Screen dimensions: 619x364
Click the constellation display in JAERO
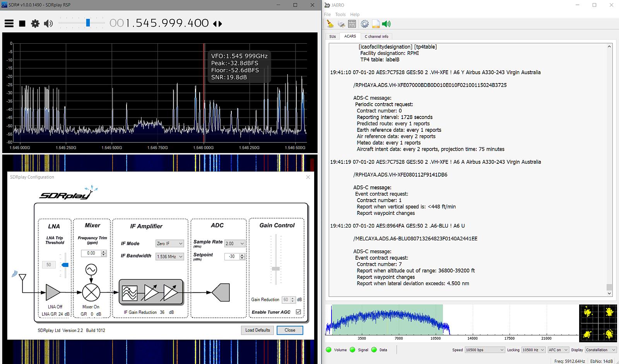pyautogui.click(x=598, y=323)
